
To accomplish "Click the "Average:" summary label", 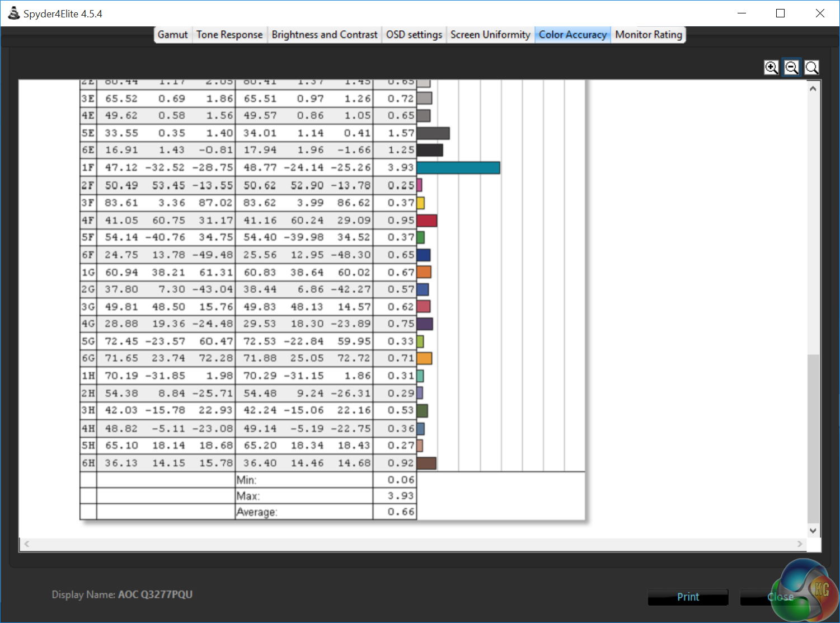I will point(257,512).
